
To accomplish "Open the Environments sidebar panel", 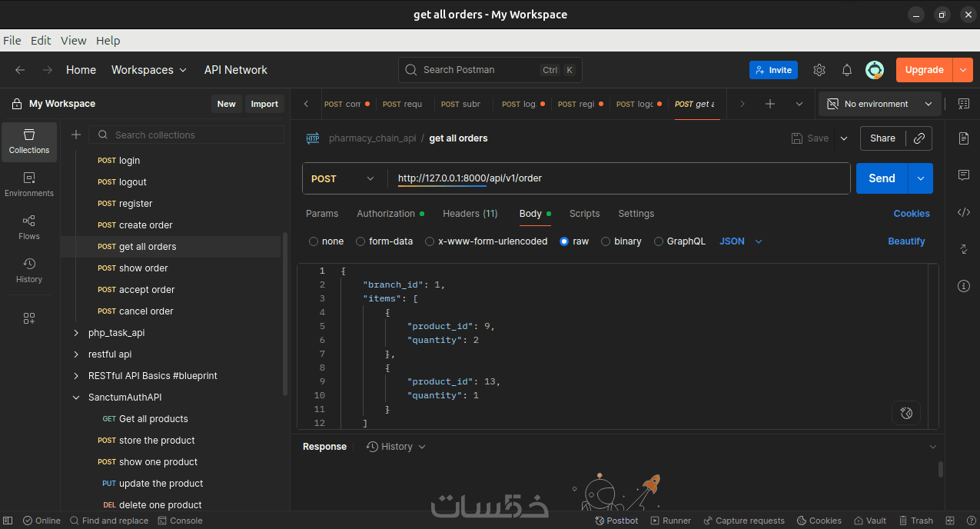I will click(x=29, y=185).
